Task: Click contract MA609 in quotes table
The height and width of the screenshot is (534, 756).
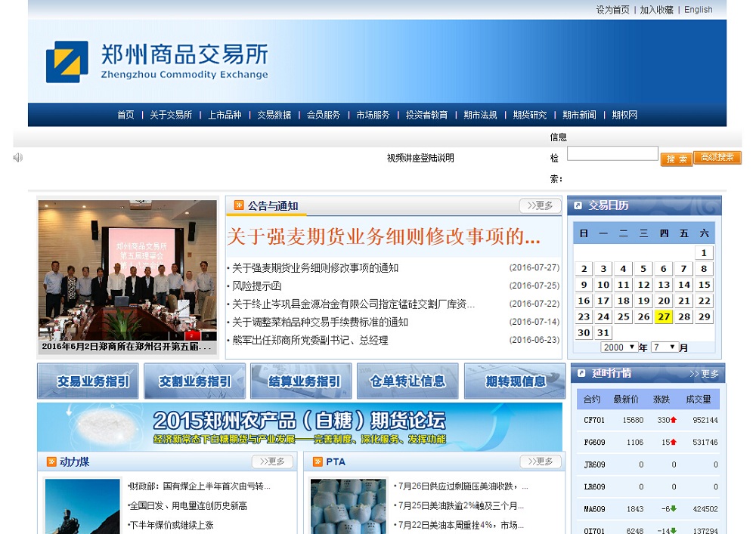Action: point(594,509)
